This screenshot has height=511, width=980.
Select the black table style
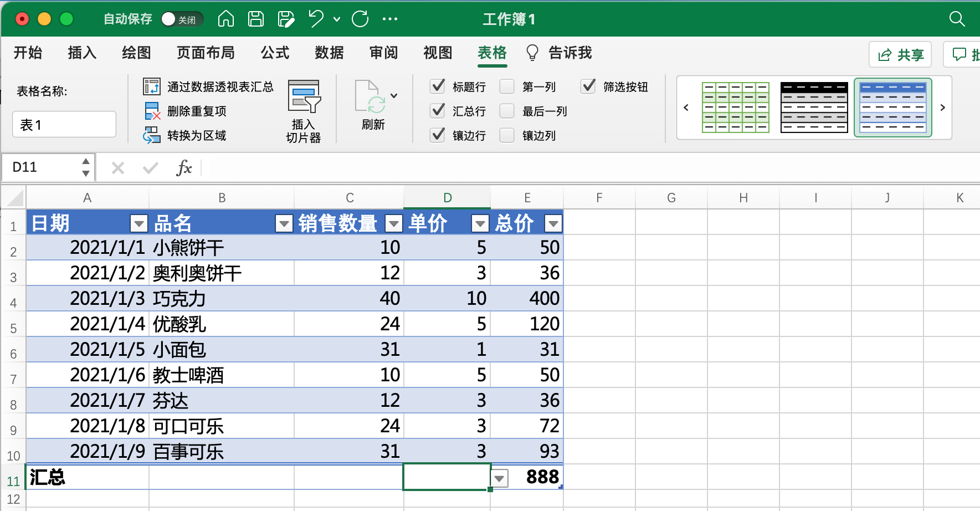(814, 108)
